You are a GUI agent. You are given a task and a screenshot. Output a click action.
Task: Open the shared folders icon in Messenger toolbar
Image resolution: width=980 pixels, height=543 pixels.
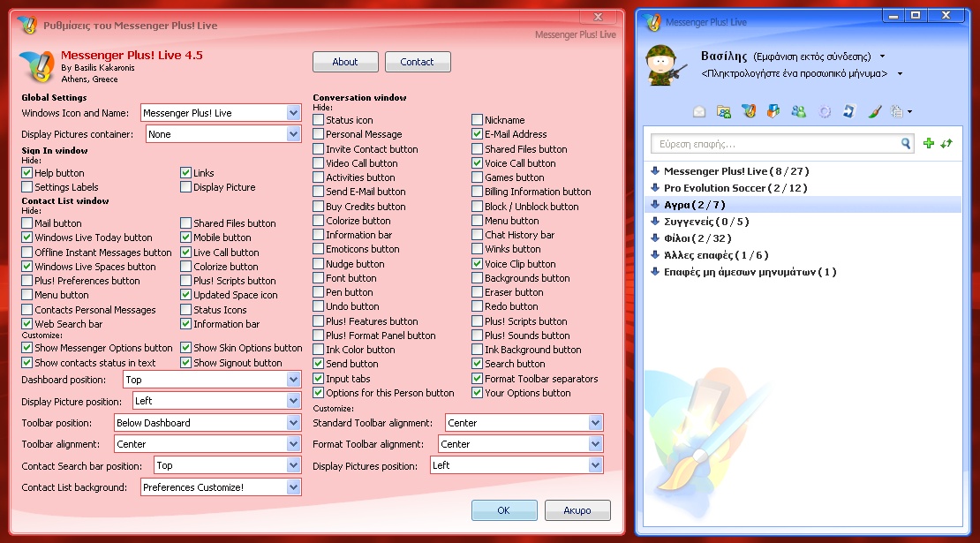click(x=724, y=112)
